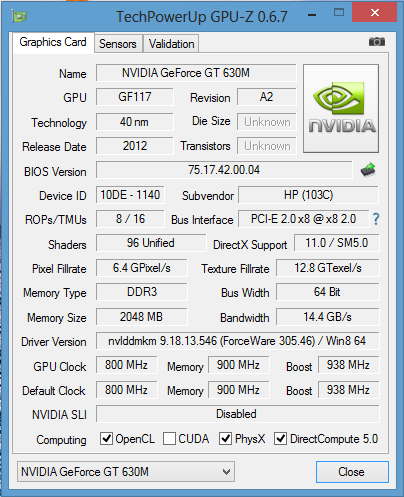Toggle the PhysX checkbox
Screen dimensions: 404x497
pyautogui.click(x=225, y=439)
